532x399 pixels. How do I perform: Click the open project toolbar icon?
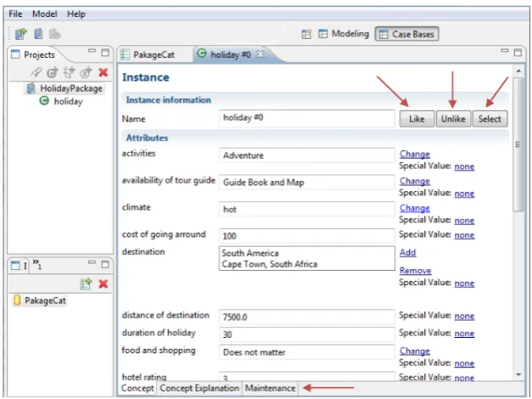pos(38,34)
